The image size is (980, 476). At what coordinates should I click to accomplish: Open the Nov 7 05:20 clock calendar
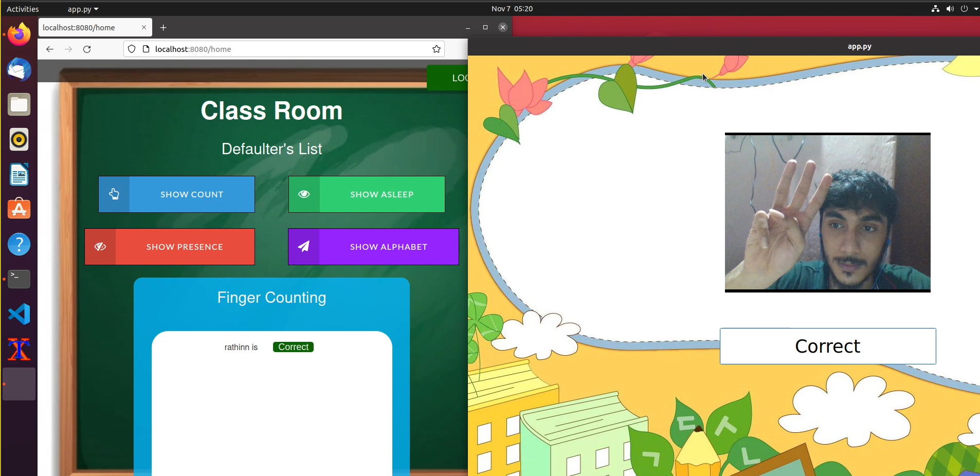coord(512,9)
